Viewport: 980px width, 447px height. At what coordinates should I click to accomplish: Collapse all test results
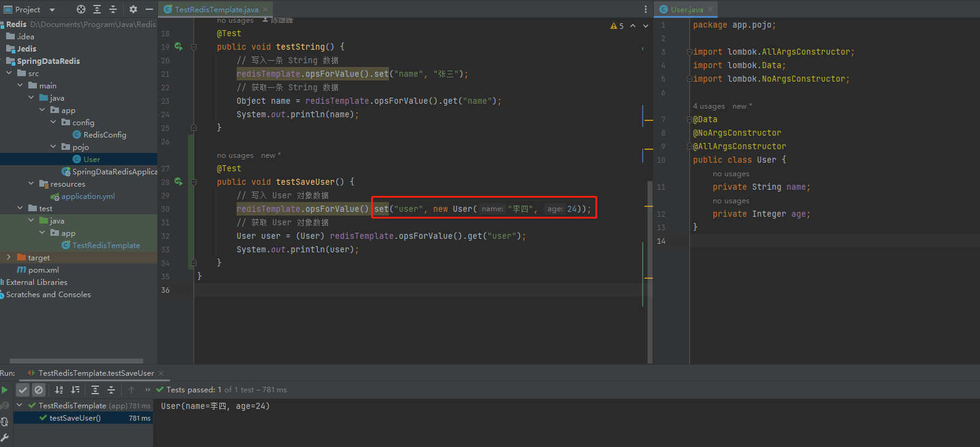(x=111, y=390)
